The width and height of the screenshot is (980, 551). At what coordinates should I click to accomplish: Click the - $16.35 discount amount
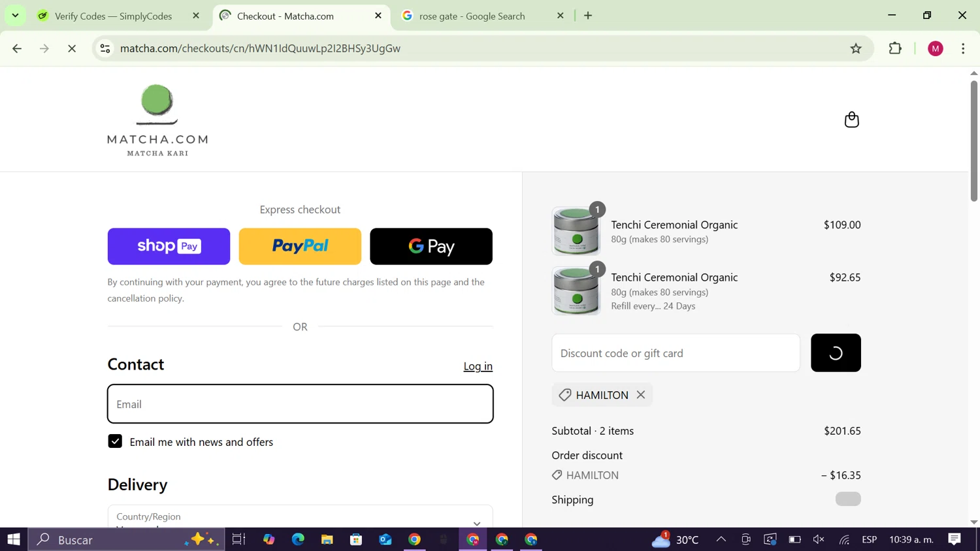(x=841, y=475)
